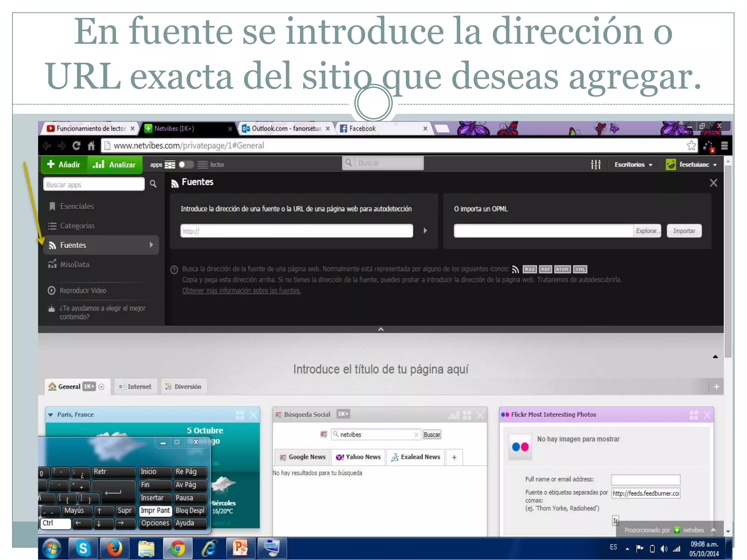Select the Google News tab
Image resolution: width=747 pixels, height=560 pixels.
coord(302,457)
